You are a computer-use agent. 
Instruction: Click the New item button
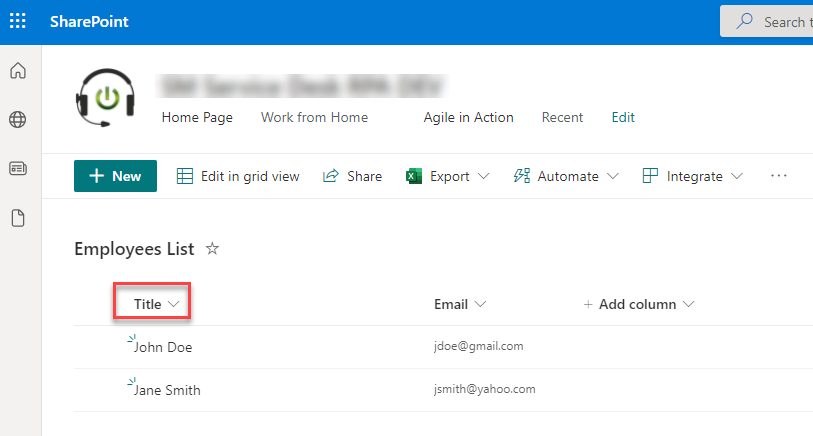coord(115,176)
